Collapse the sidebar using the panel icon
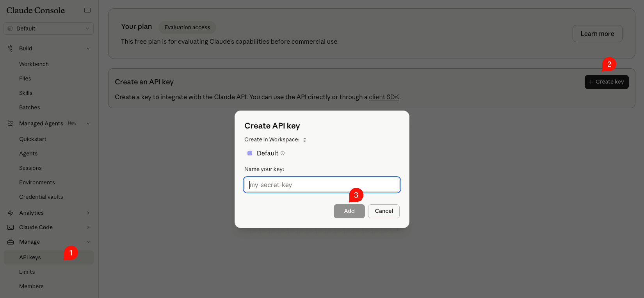The height and width of the screenshot is (298, 644). pyautogui.click(x=87, y=10)
